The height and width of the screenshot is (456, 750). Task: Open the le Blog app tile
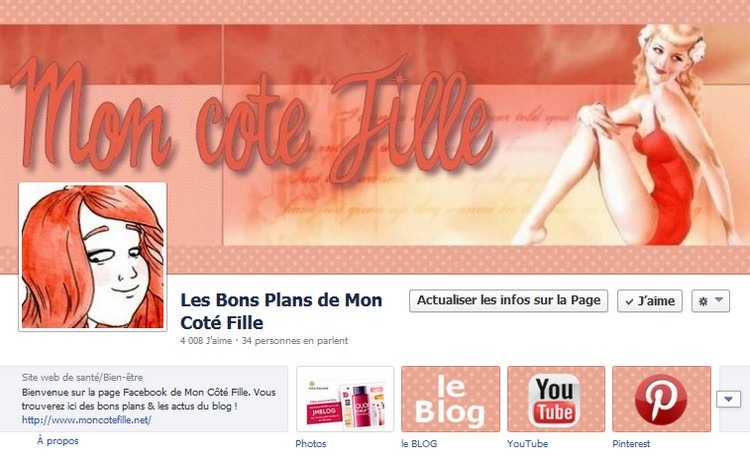[451, 399]
